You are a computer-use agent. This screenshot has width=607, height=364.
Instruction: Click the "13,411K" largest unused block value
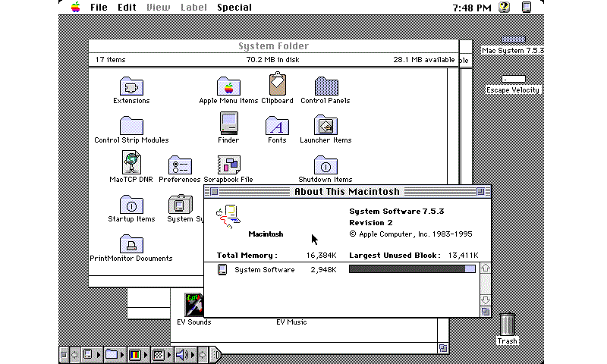click(x=464, y=256)
